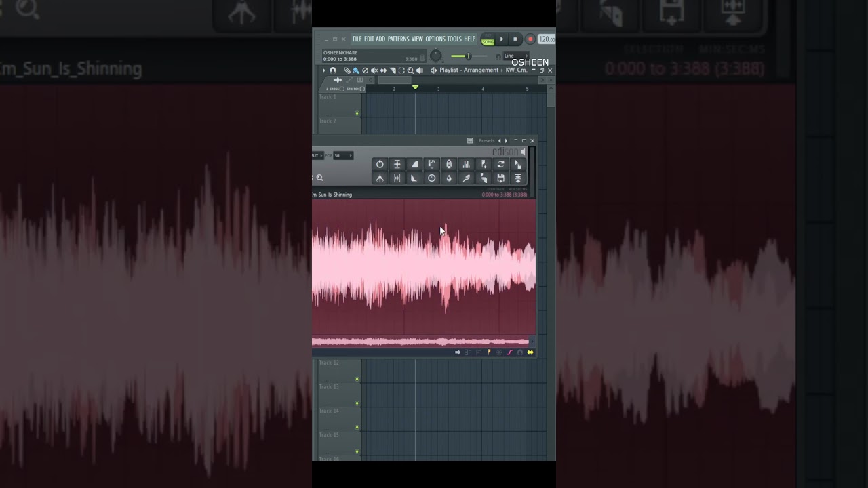The height and width of the screenshot is (488, 868).
Task: Toggle the playlist snap magnet
Action: pyautogui.click(x=333, y=70)
